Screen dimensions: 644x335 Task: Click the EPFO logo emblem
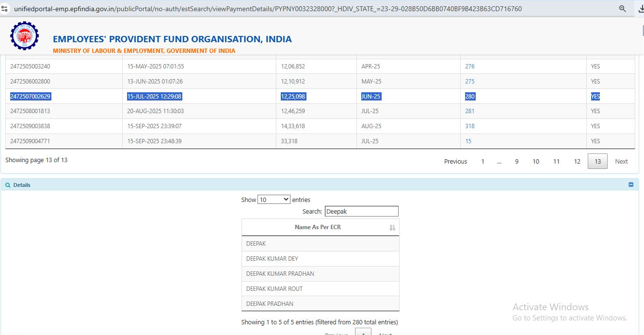click(x=24, y=36)
